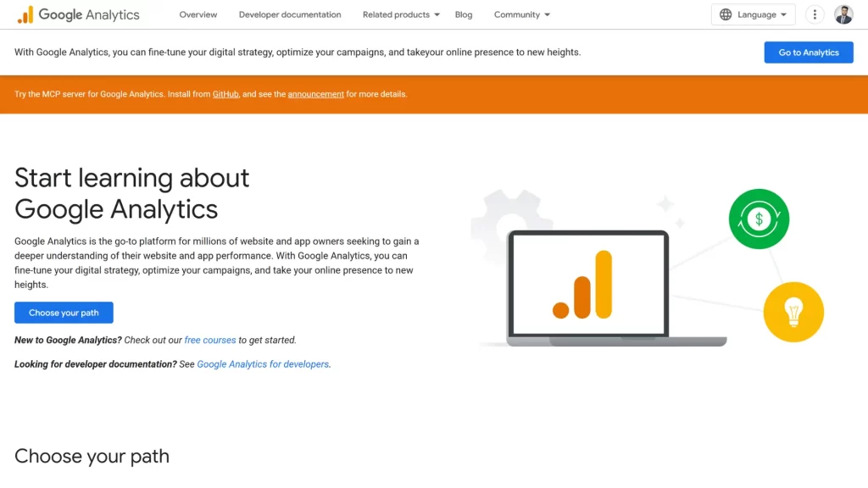
Task: Expand the Related products dropdown
Action: point(400,14)
